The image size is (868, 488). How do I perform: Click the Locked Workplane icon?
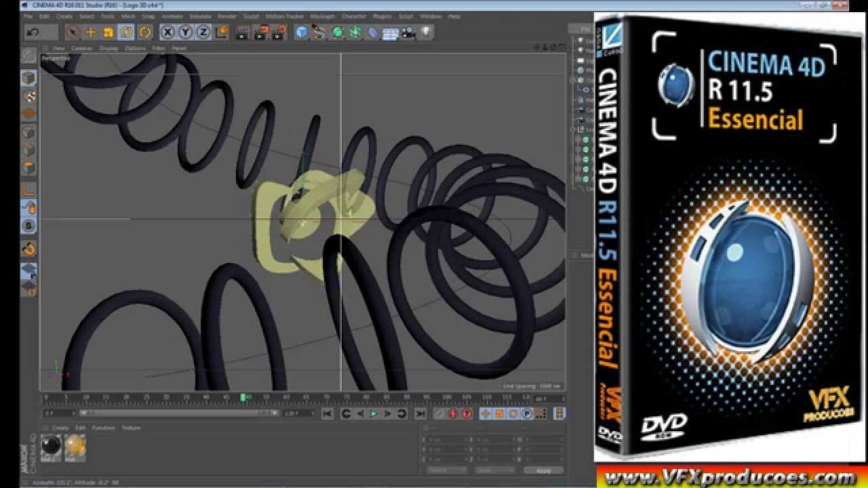28,270
